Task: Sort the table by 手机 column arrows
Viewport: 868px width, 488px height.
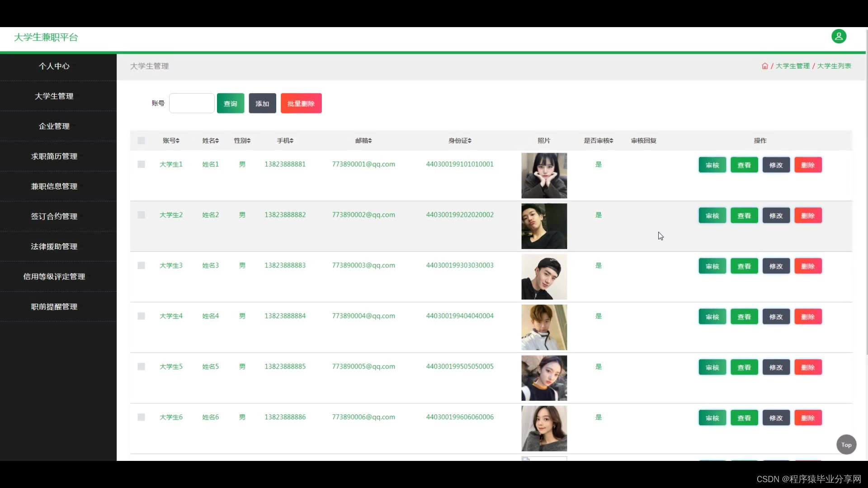Action: click(x=292, y=141)
